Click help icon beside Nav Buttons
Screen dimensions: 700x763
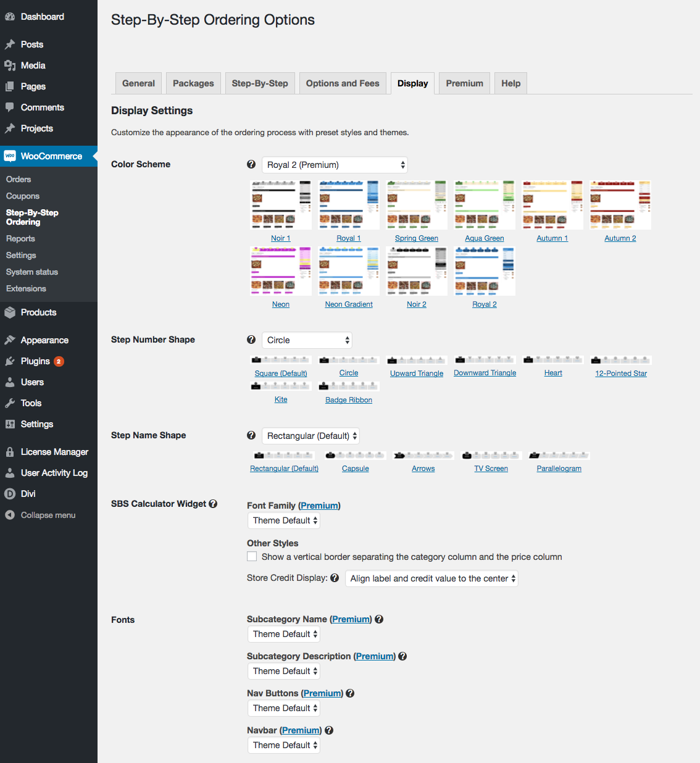coord(350,693)
